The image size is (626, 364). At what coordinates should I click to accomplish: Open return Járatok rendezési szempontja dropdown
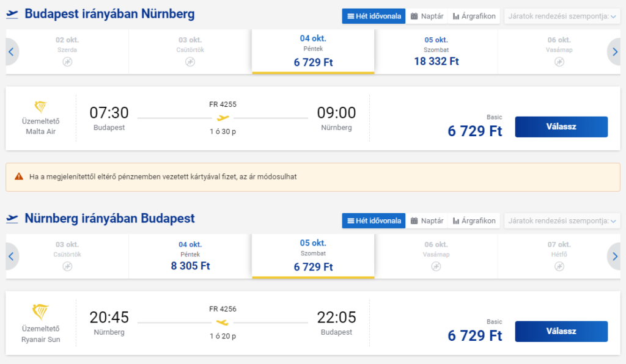[x=562, y=220]
